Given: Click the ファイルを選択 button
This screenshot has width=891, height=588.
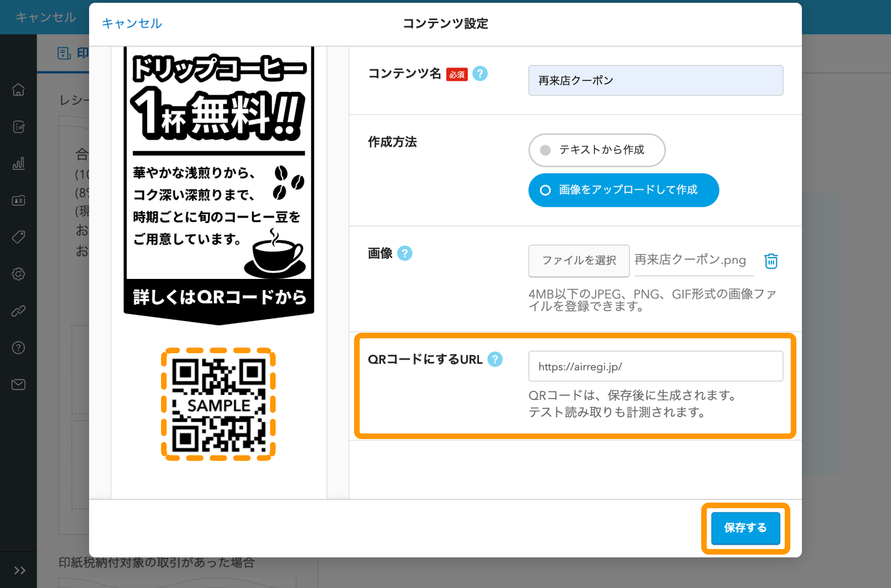Looking at the screenshot, I should (579, 261).
